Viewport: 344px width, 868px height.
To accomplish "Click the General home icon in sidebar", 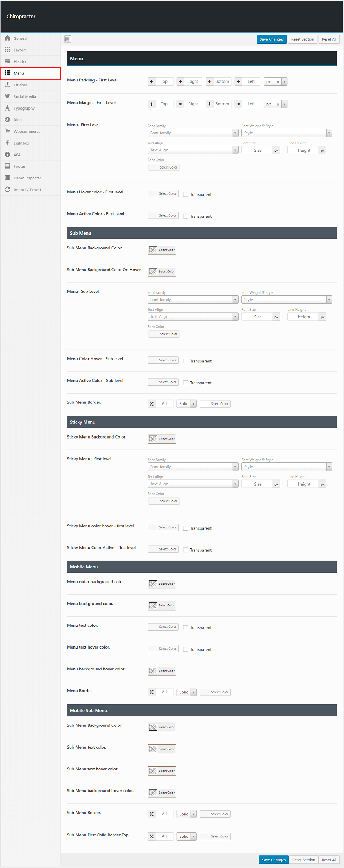I will (x=7, y=38).
